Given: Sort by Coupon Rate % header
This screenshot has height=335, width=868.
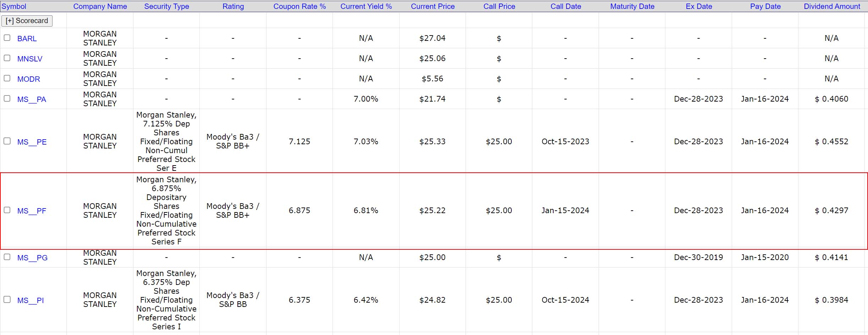Looking at the screenshot, I should (300, 6).
